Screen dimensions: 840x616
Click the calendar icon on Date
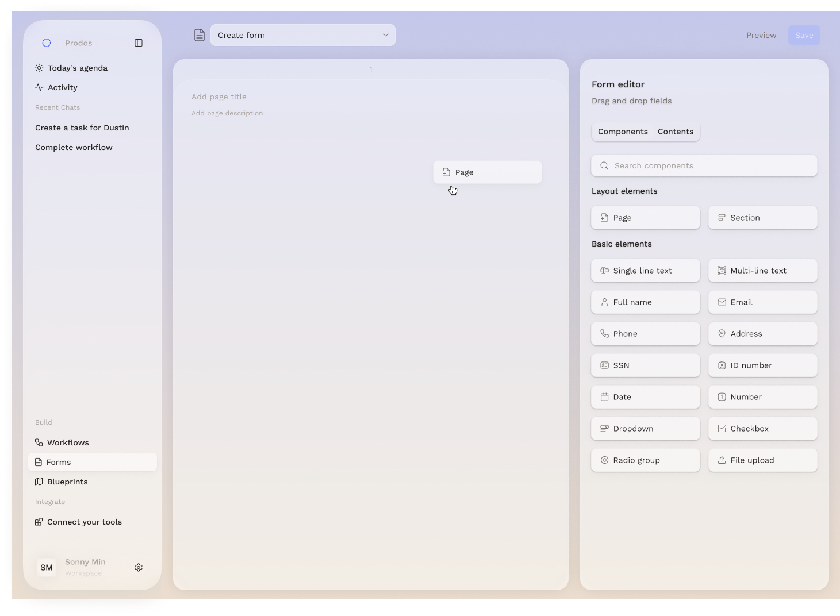[604, 397]
